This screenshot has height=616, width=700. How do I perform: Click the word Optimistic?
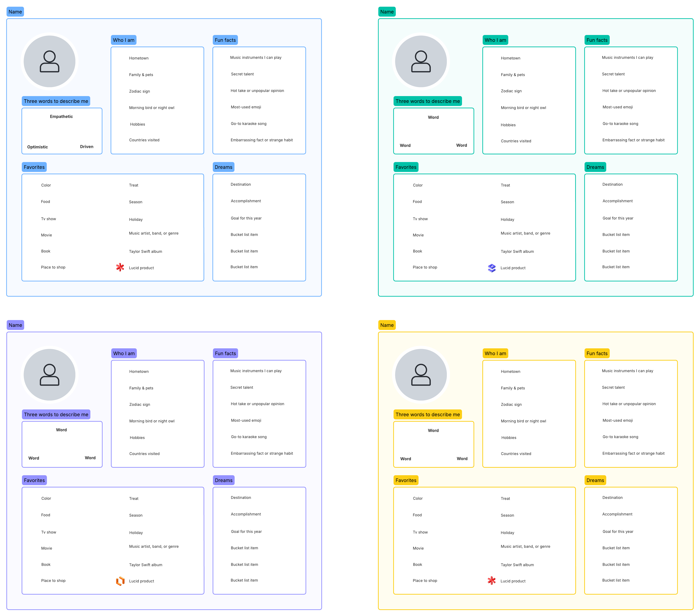point(38,147)
